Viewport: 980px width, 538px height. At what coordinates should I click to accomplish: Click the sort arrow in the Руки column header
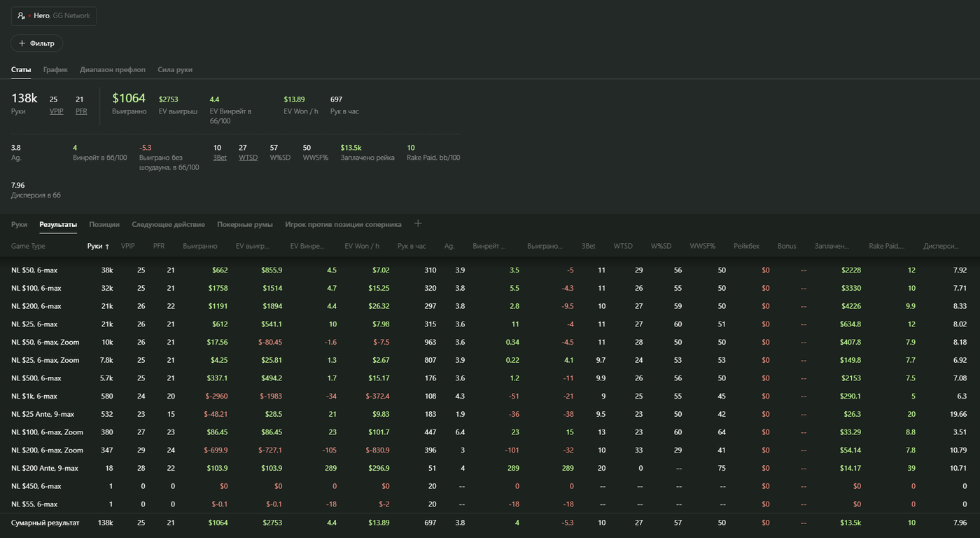coord(107,247)
